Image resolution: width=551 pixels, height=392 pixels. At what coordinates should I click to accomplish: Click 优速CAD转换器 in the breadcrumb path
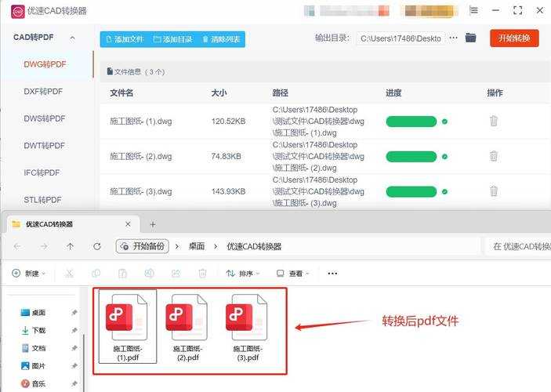click(254, 246)
